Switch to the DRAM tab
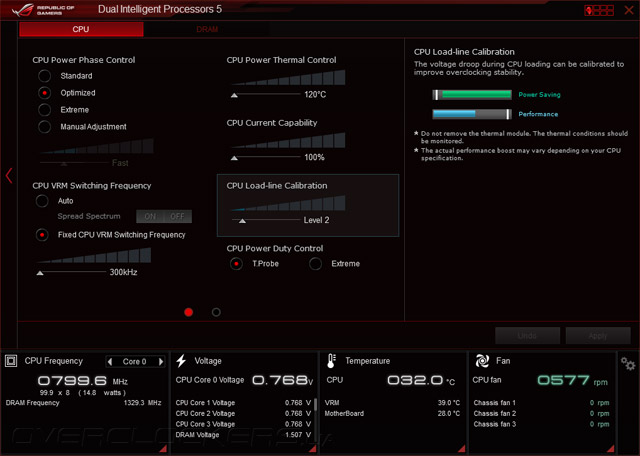 207,29
